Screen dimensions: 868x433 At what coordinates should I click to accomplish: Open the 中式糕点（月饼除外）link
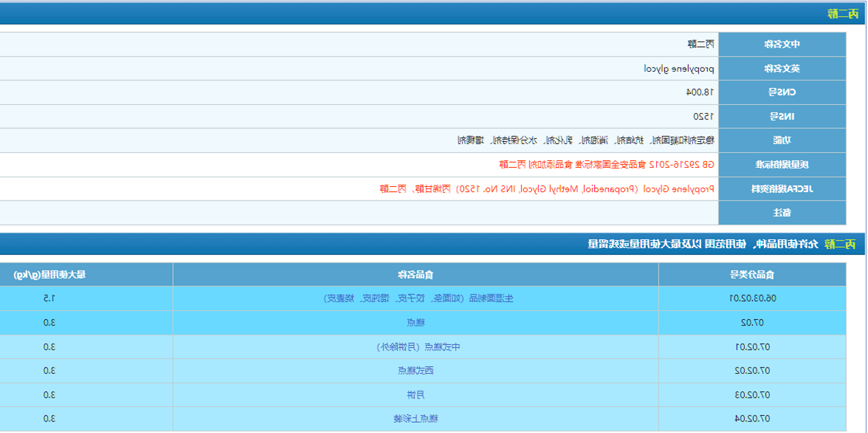[x=416, y=346]
